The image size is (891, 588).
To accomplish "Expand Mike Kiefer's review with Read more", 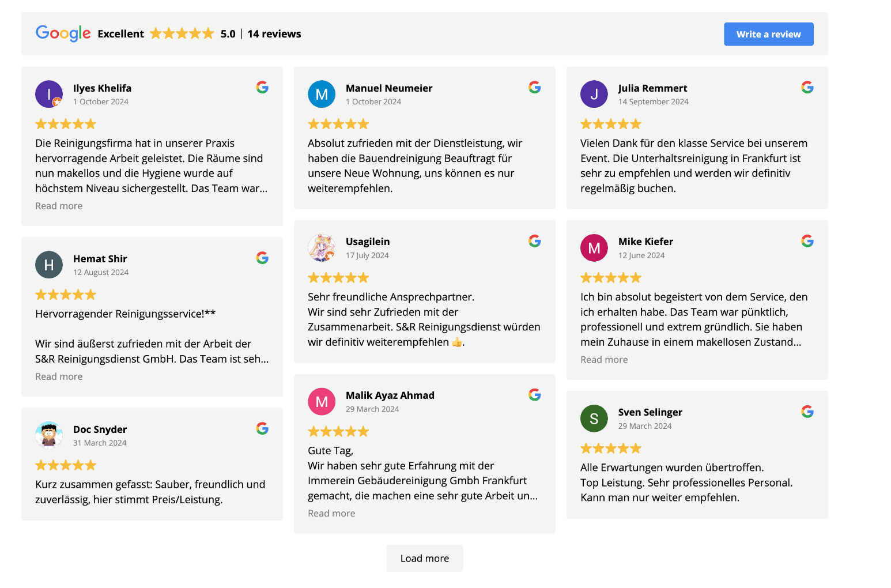I will [x=604, y=360].
